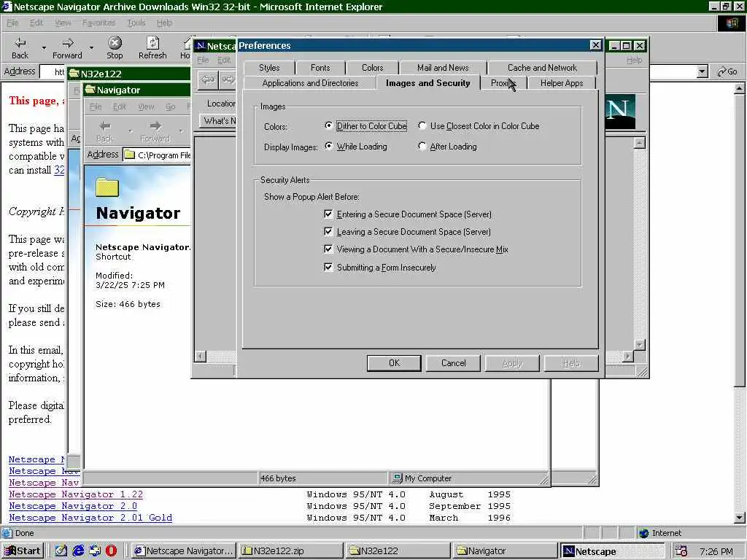Open File menu in Internet Explorer

(x=12, y=23)
